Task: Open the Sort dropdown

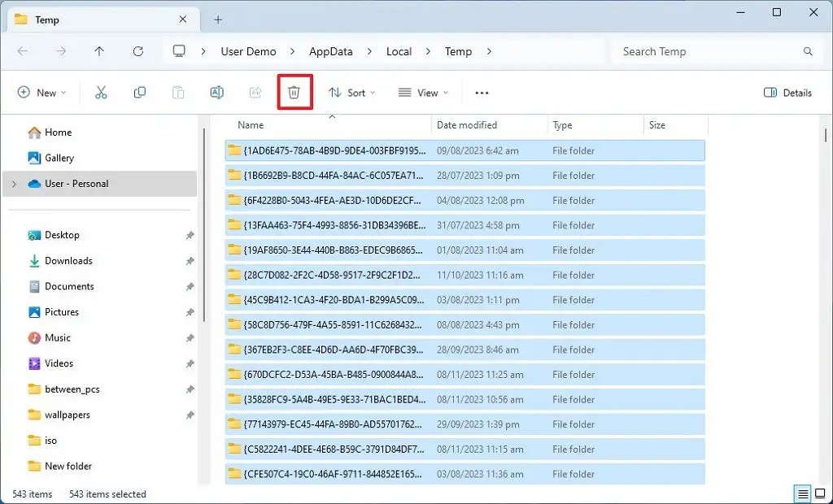Action: point(351,92)
